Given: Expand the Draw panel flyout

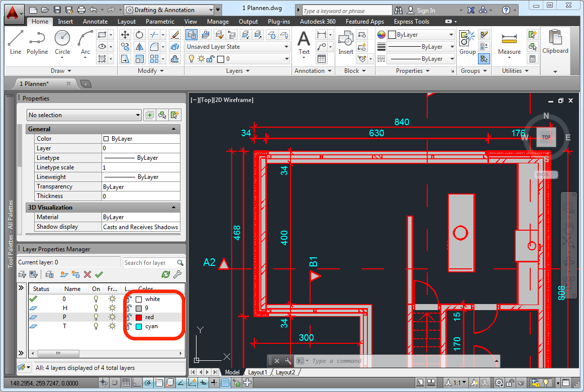Looking at the screenshot, I should coord(61,71).
